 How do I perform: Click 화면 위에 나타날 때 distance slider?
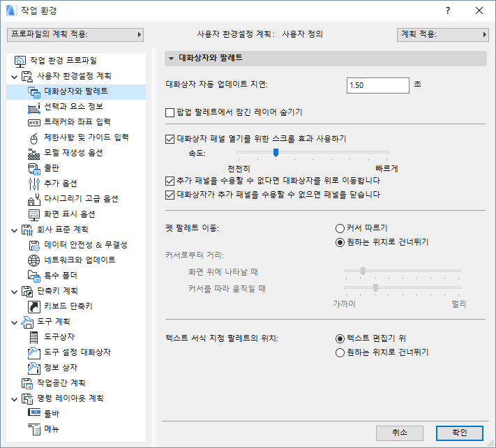coord(363,271)
